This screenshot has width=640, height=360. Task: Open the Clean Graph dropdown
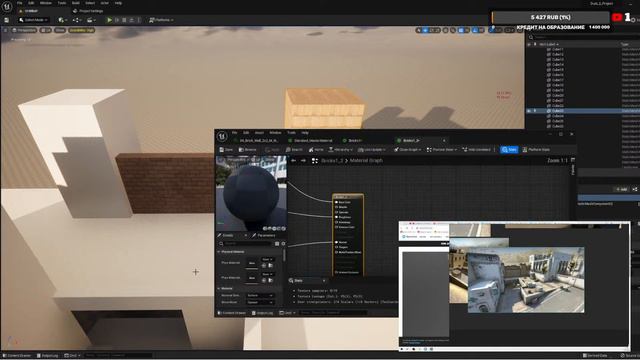coord(408,150)
